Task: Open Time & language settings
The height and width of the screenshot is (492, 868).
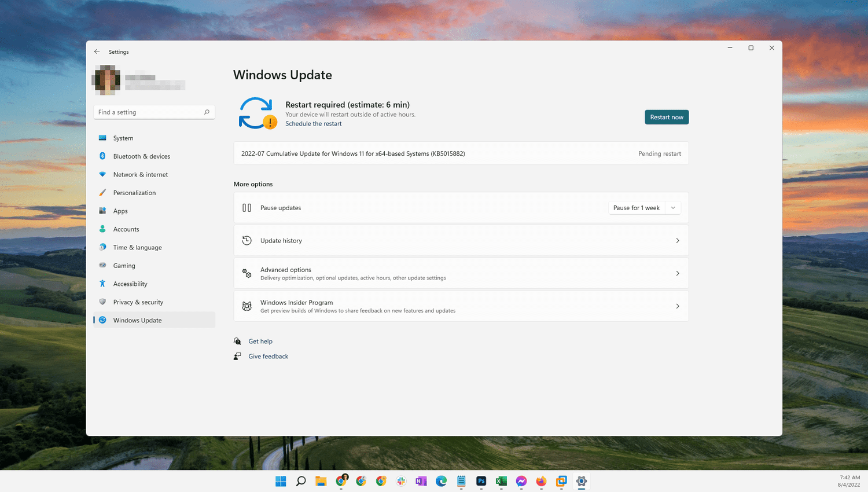Action: [154, 247]
